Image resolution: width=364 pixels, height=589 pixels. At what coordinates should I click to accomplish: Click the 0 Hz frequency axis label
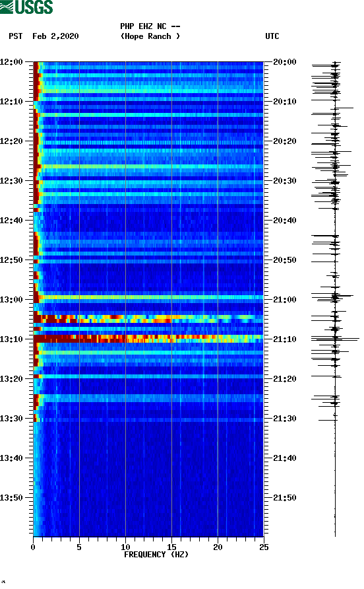(x=33, y=547)
